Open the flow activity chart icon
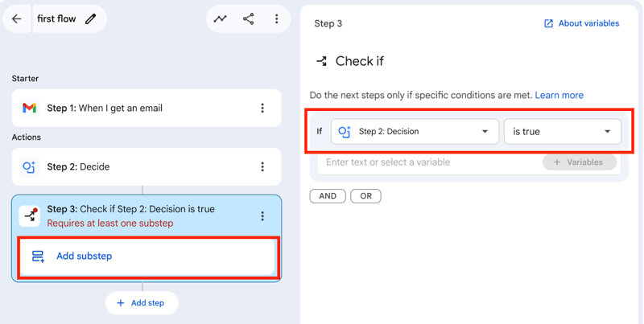Image resolution: width=644 pixels, height=324 pixels. tap(220, 18)
